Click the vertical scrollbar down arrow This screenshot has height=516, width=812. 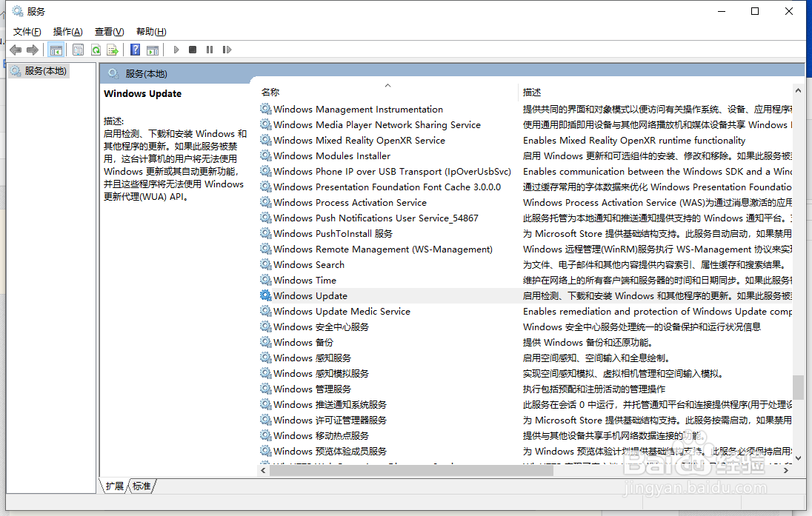(798, 458)
